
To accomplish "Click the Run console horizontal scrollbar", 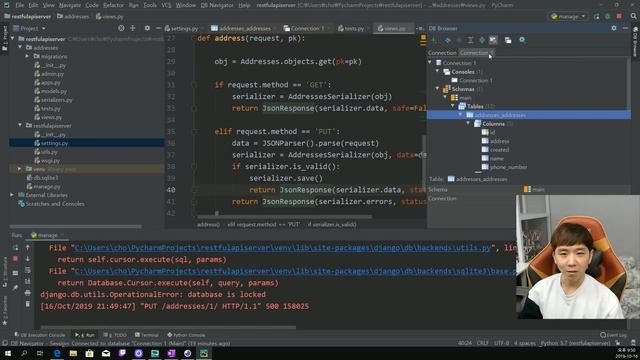I will pyautogui.click(x=168, y=327).
